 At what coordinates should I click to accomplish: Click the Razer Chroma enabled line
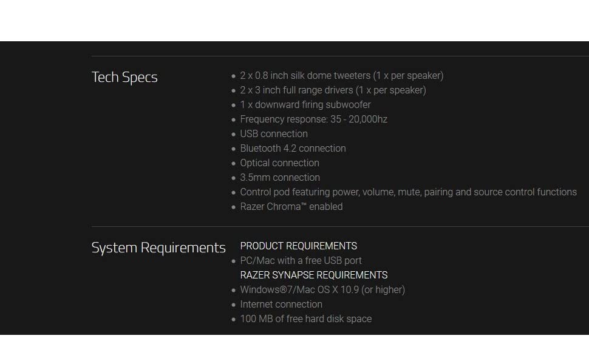[x=291, y=207]
